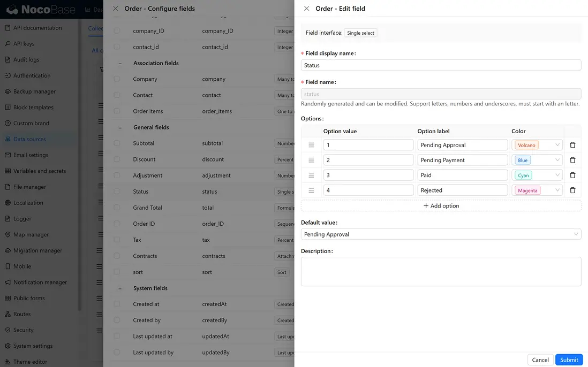Check the Subtotal field checkbox

click(x=117, y=143)
